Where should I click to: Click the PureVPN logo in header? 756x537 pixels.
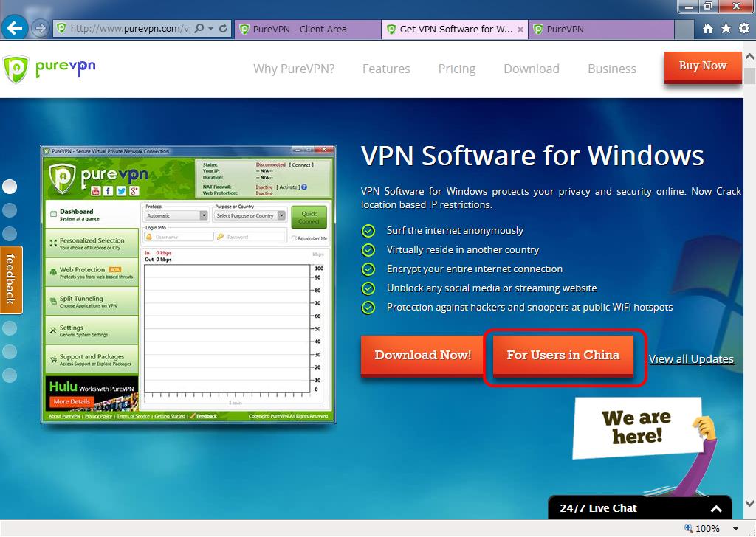(x=49, y=69)
